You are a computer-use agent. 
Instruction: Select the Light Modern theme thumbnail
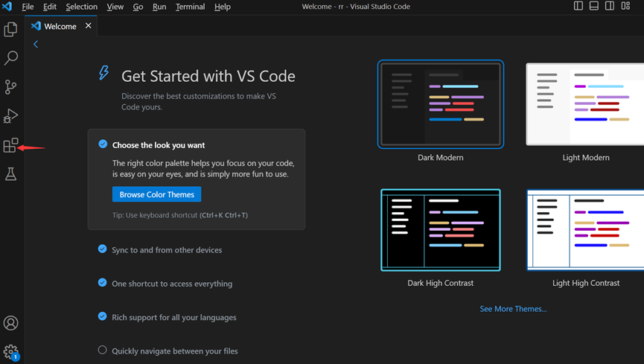pos(585,104)
